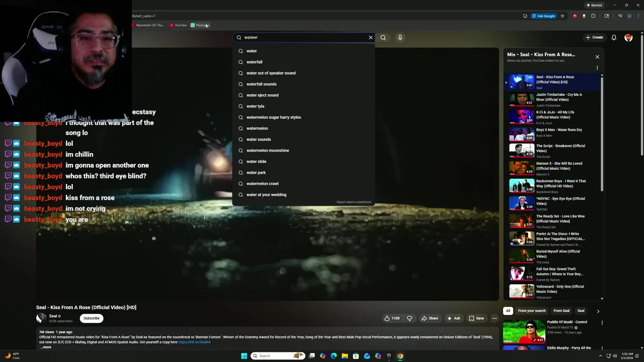
Task: Open the Mix playlist options menu
Action: click(597, 67)
